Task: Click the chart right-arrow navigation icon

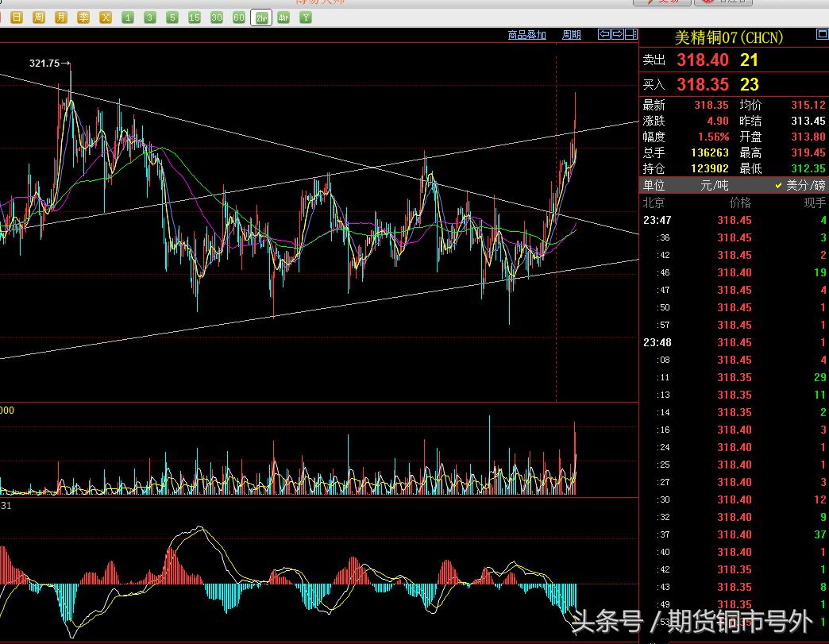Action: 618,34
